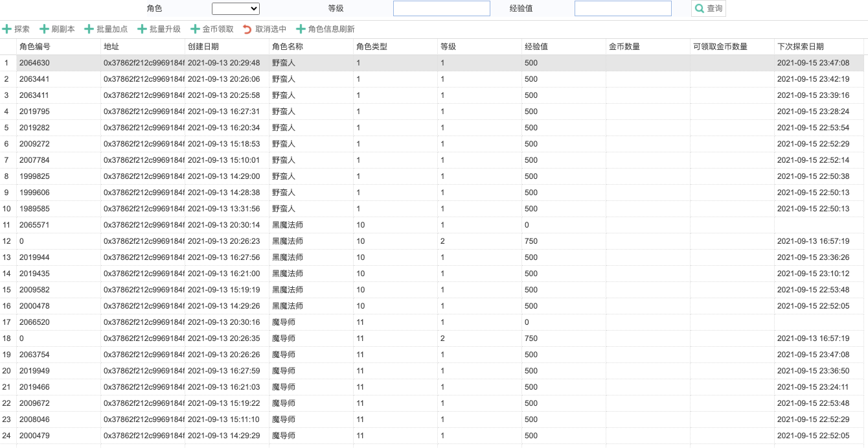
Task: Sort by the 创建日期 column header
Action: tap(227, 47)
